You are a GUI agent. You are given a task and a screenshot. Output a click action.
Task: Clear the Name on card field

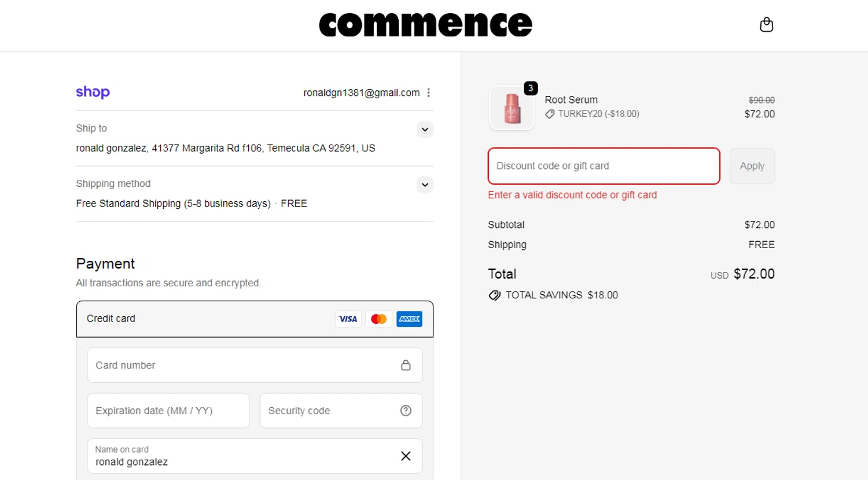tap(406, 456)
